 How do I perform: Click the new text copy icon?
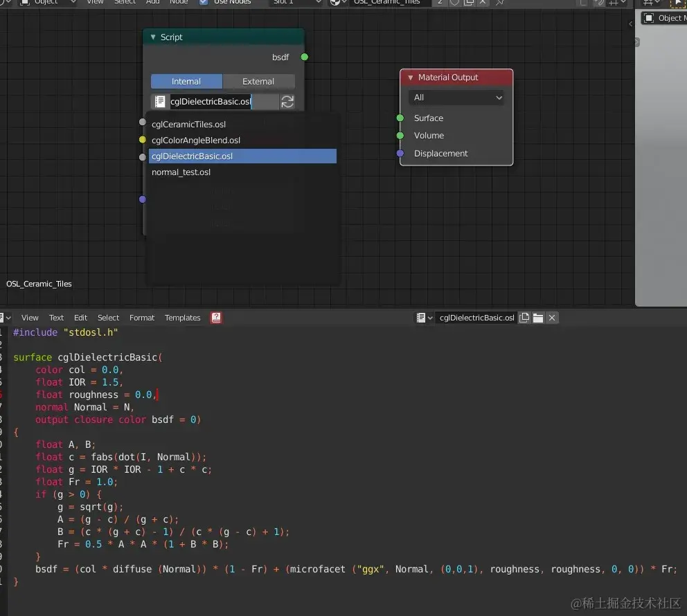coord(524,318)
